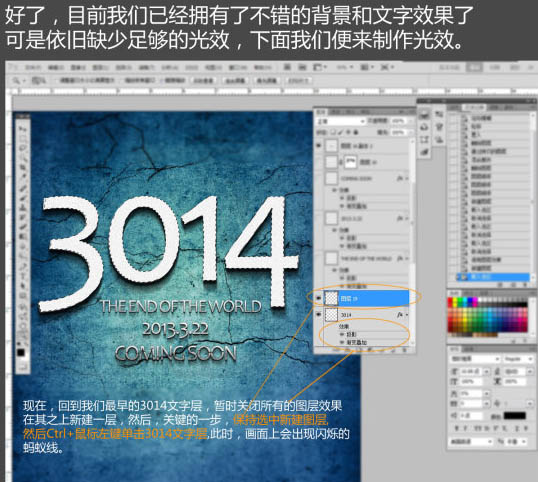Click the lock all padlock icon
This screenshot has height=482, width=538.
coord(356,132)
